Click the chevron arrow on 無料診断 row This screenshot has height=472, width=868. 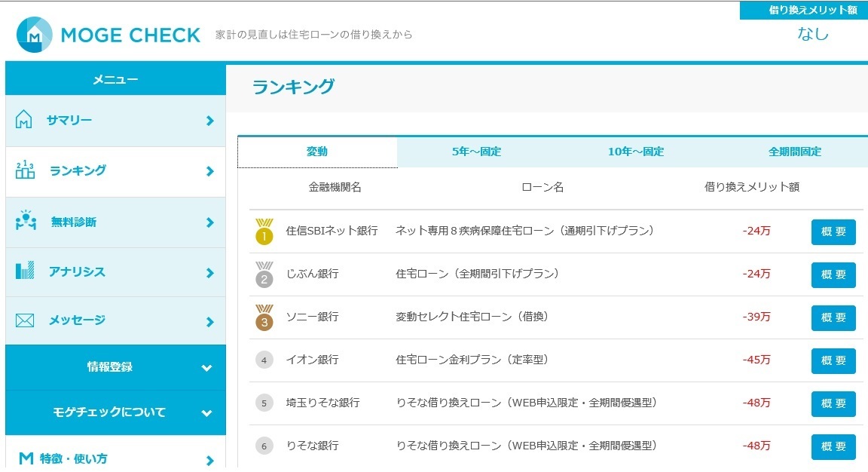[x=209, y=222]
